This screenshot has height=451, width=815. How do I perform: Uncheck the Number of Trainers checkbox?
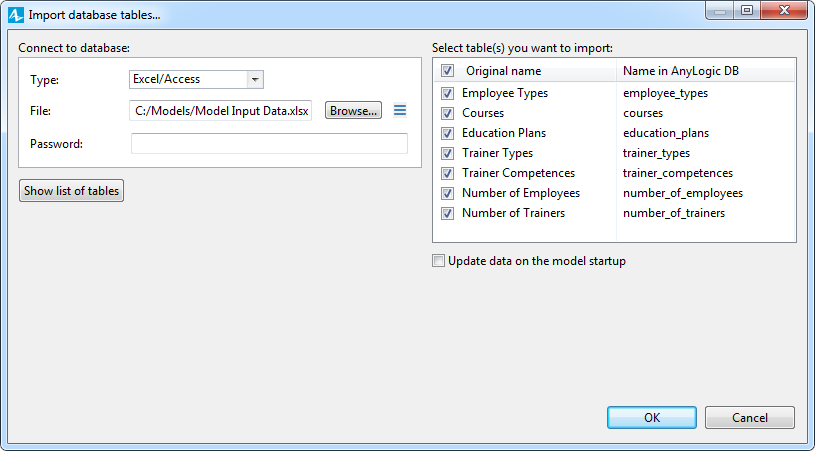pos(447,214)
